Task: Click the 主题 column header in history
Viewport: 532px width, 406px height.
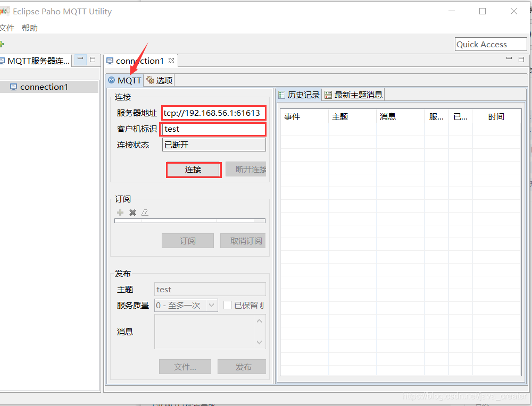Action: coord(352,117)
